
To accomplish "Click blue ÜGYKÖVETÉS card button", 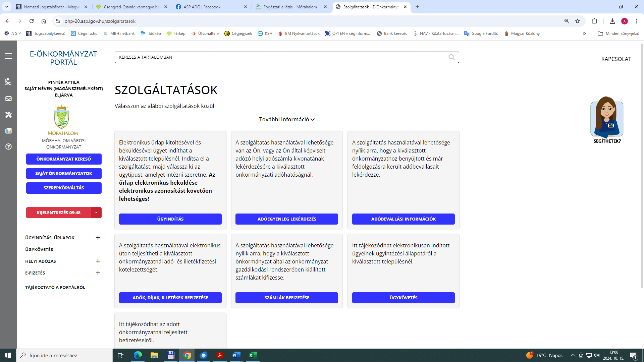I will tap(404, 298).
